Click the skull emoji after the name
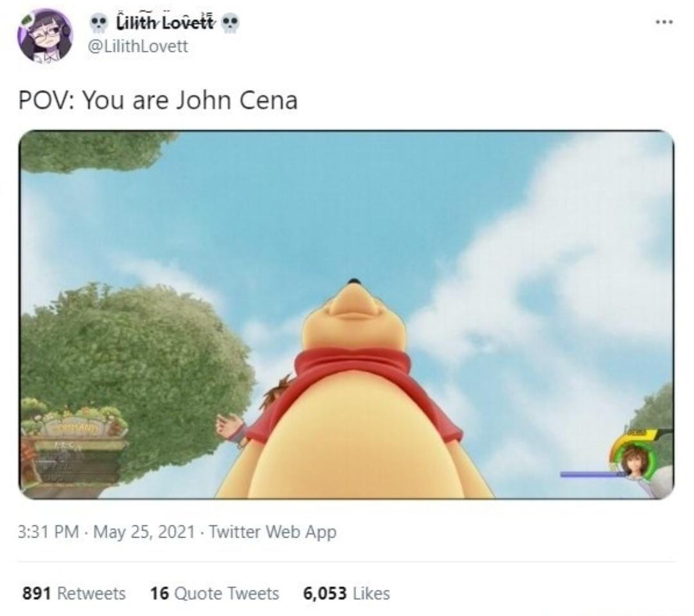The width and height of the screenshot is (694, 616). 229,23
